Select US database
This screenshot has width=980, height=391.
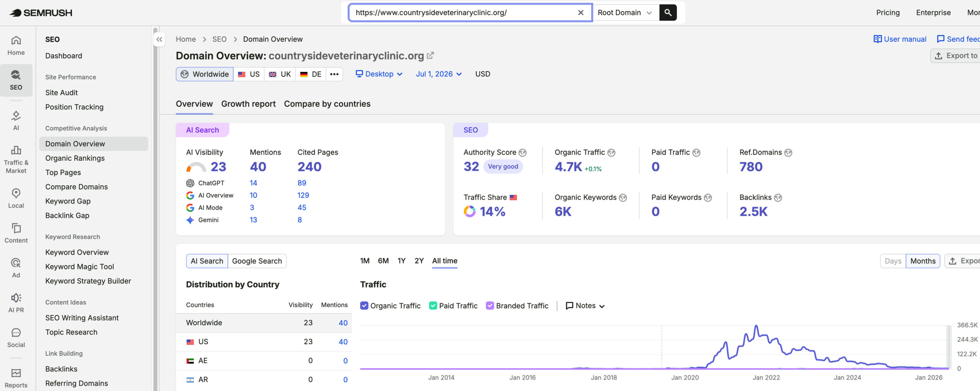point(249,74)
